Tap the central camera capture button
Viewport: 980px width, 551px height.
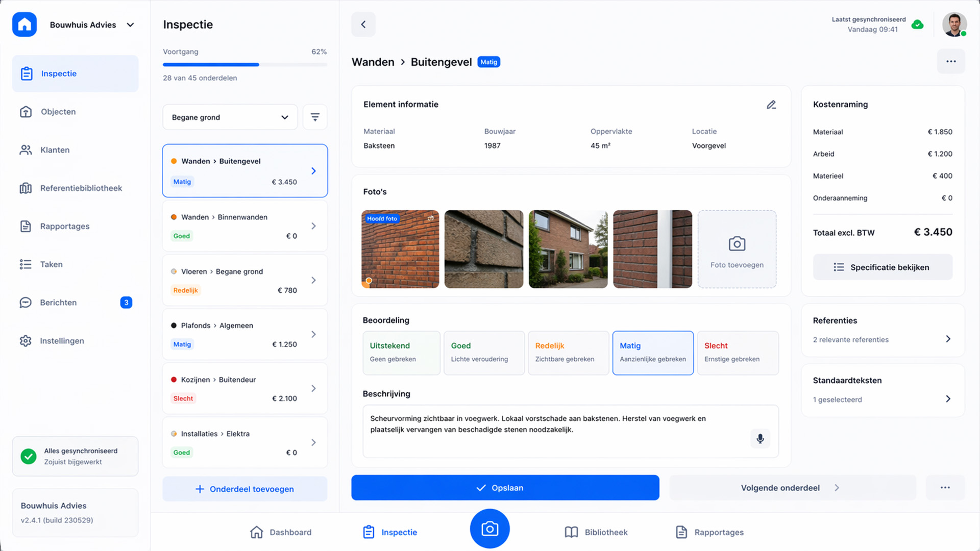[x=489, y=529]
